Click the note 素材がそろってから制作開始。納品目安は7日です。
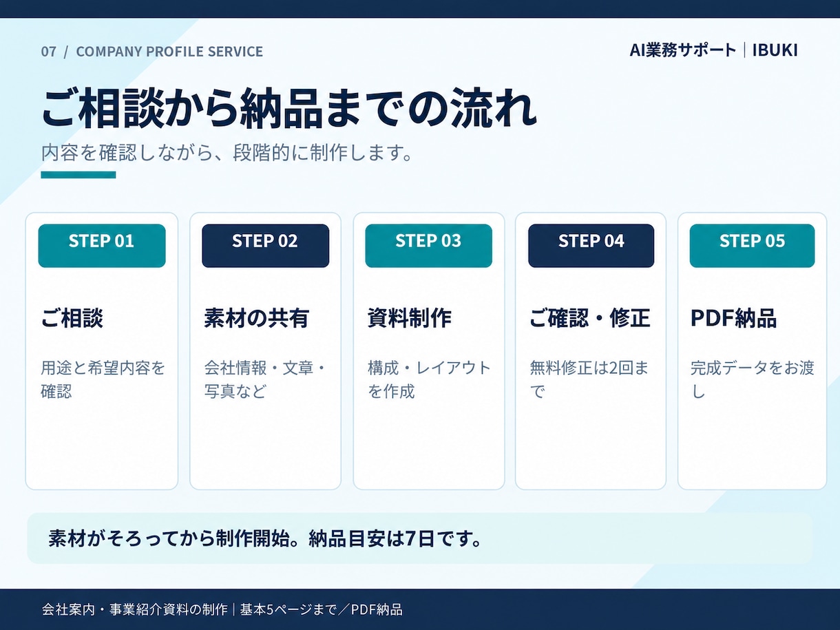840x630 pixels. click(264, 538)
